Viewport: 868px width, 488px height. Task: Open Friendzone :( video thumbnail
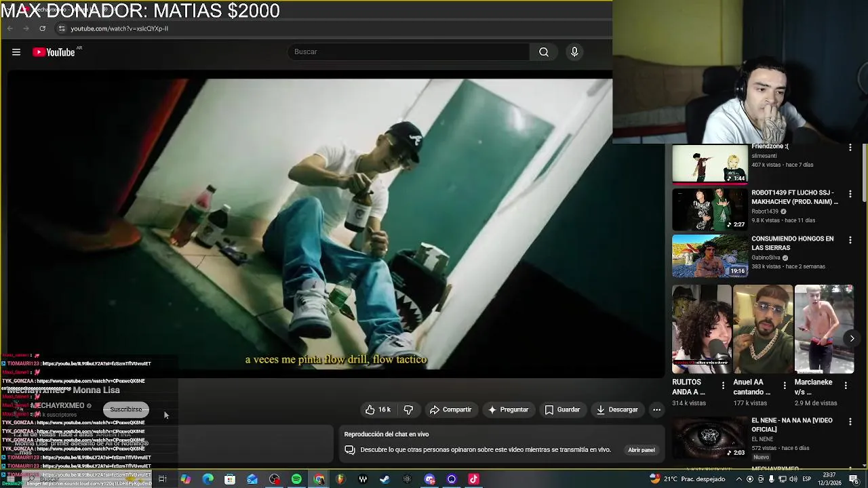click(x=710, y=164)
